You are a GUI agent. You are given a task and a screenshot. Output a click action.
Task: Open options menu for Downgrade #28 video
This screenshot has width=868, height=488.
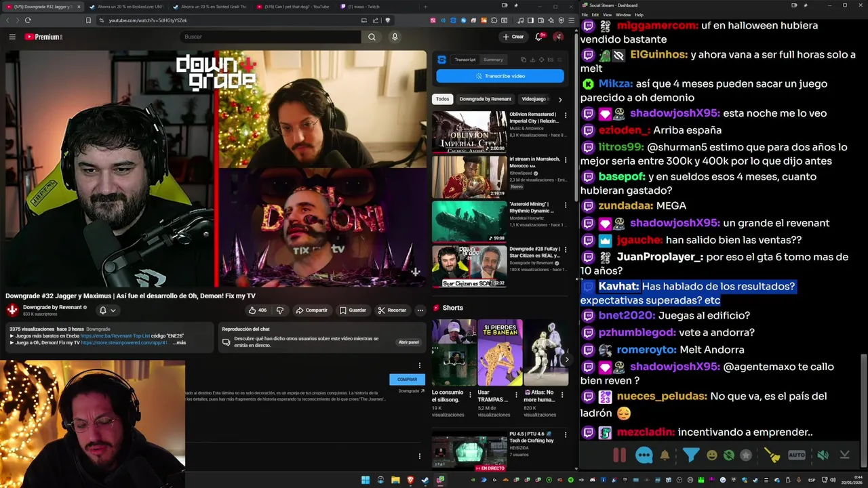click(566, 249)
